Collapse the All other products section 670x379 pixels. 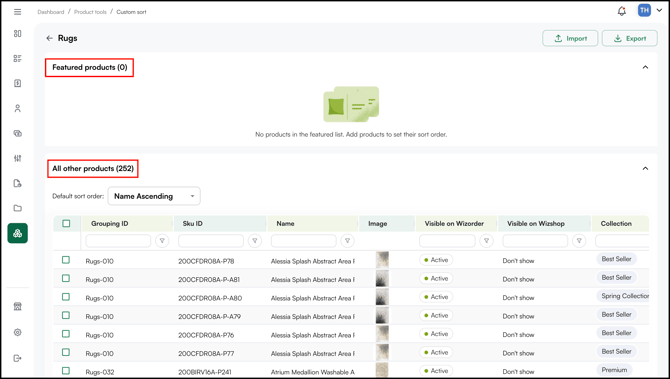[645, 168]
